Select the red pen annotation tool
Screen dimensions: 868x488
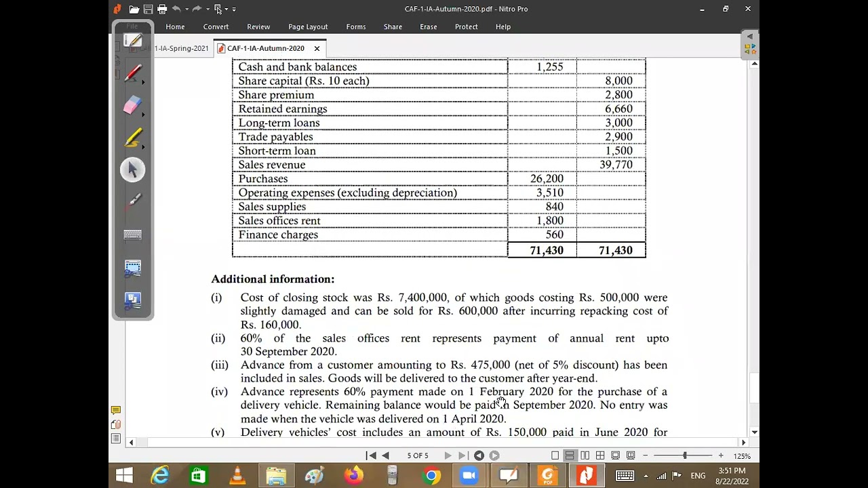132,73
